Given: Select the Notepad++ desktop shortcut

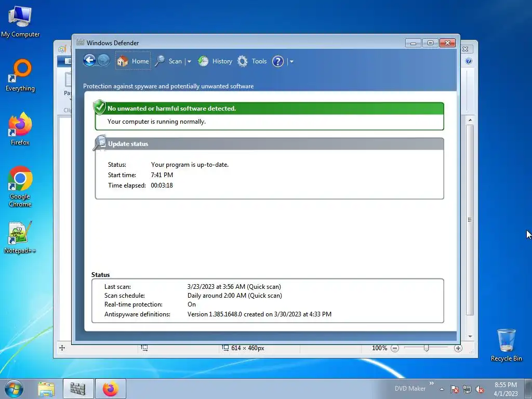Looking at the screenshot, I should point(20,237).
